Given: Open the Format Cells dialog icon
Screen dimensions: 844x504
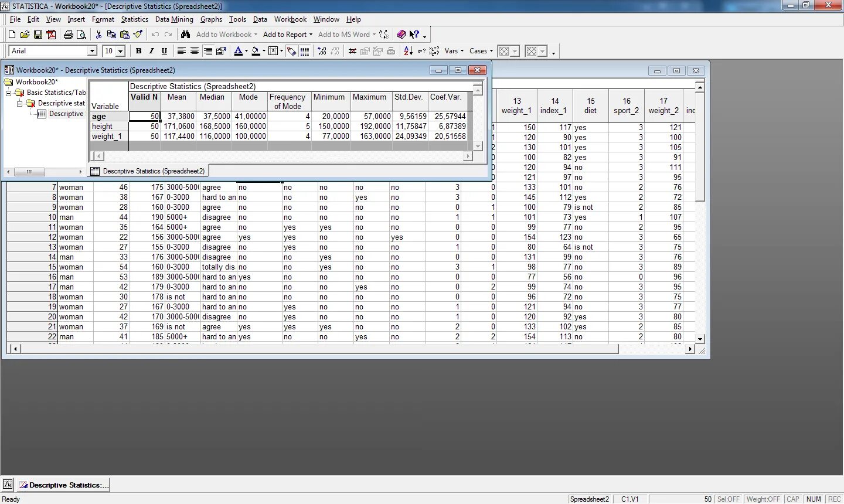Looking at the screenshot, I should 221,51.
